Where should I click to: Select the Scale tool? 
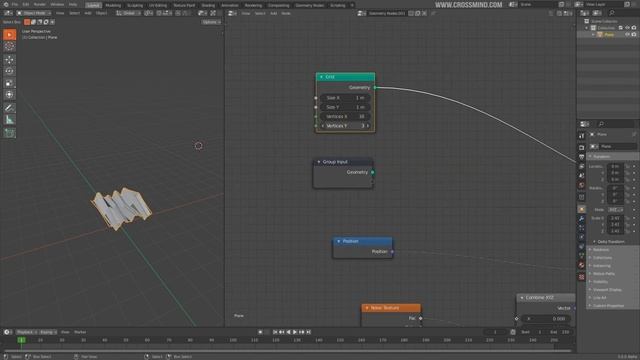pos(9,83)
